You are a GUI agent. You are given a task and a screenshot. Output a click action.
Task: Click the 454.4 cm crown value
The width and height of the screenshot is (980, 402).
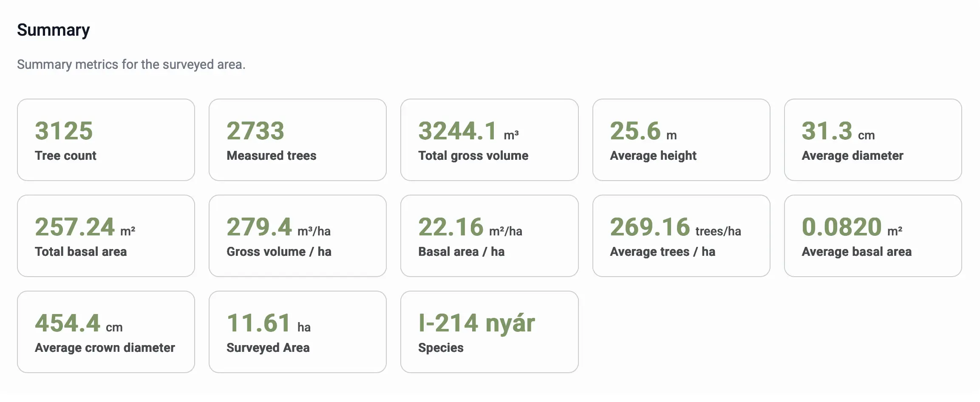(x=79, y=323)
